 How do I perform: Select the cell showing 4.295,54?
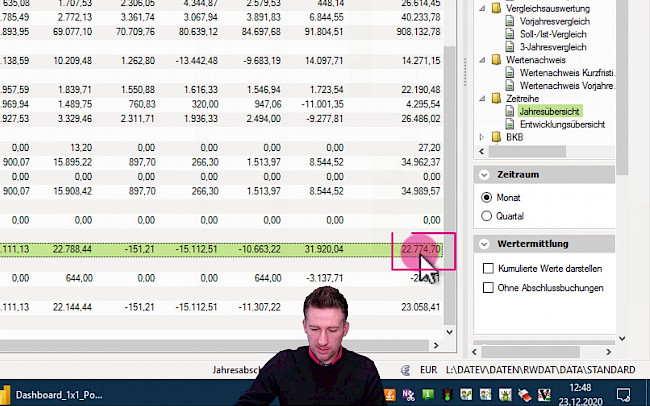tap(423, 104)
